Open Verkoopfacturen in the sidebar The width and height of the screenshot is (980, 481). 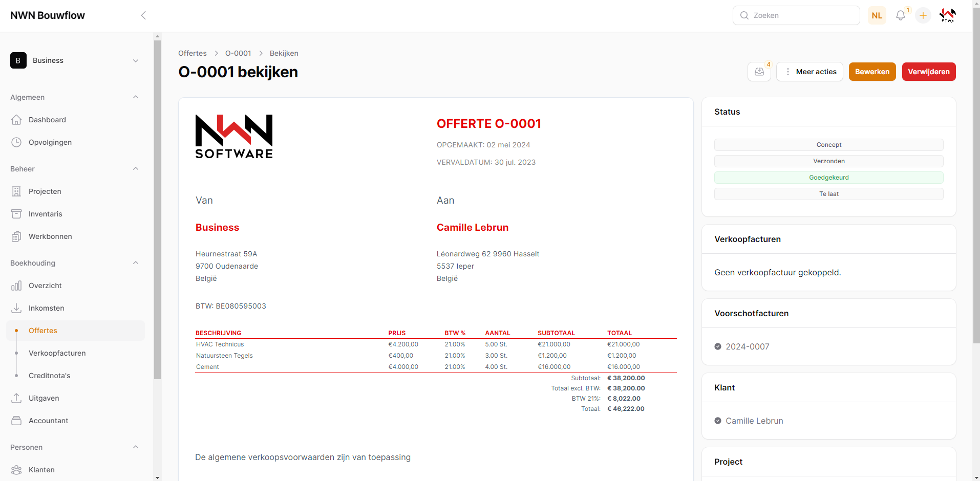pyautogui.click(x=57, y=353)
